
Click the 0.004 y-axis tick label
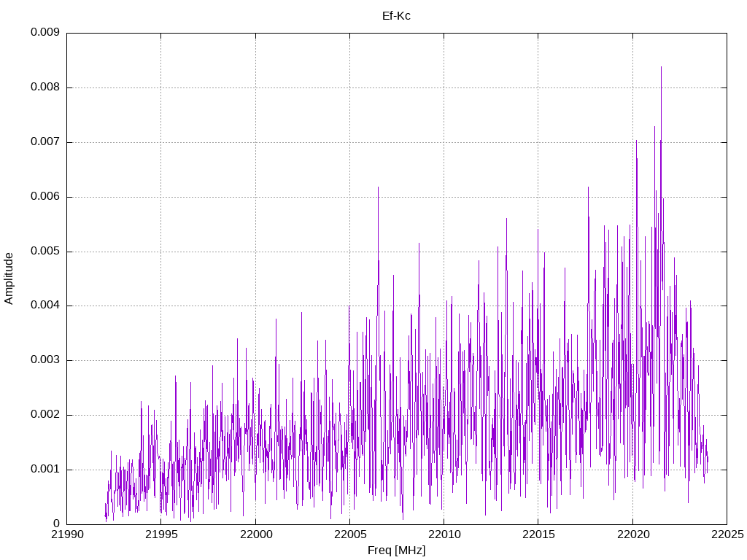45,306
